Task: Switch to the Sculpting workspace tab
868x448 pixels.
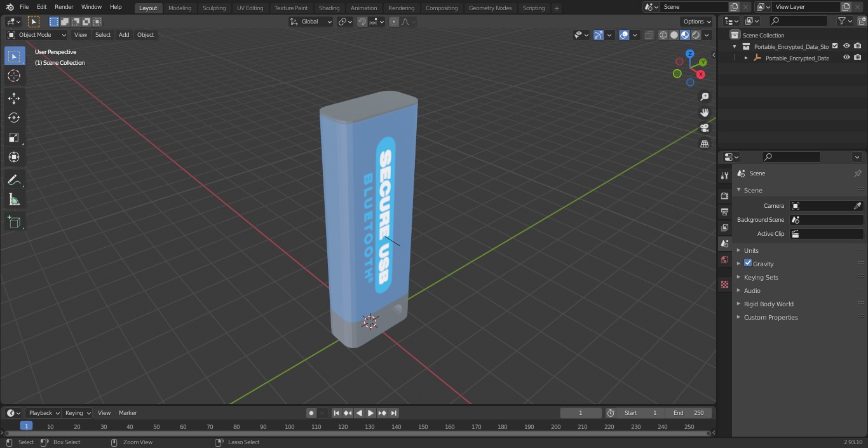Action: pyautogui.click(x=214, y=8)
